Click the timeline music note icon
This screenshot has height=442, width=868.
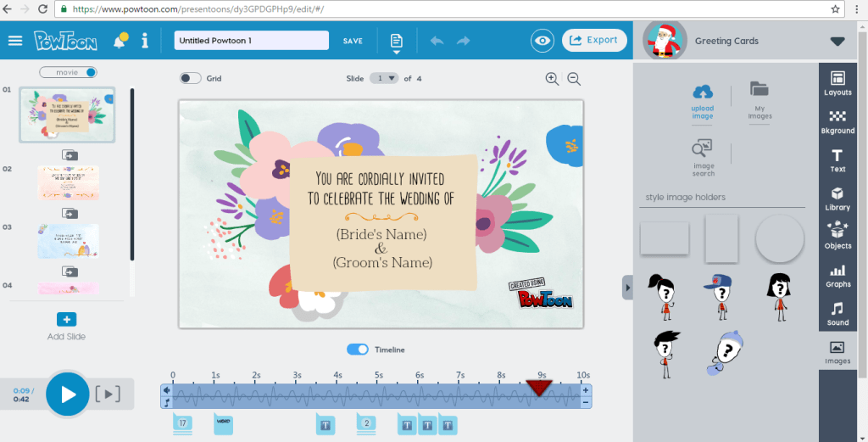pos(166,402)
